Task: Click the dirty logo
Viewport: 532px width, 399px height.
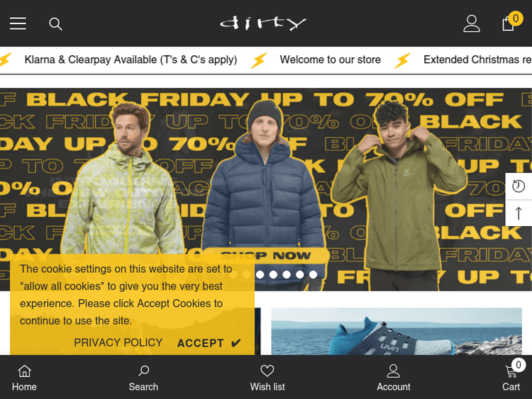Action: click(x=263, y=23)
